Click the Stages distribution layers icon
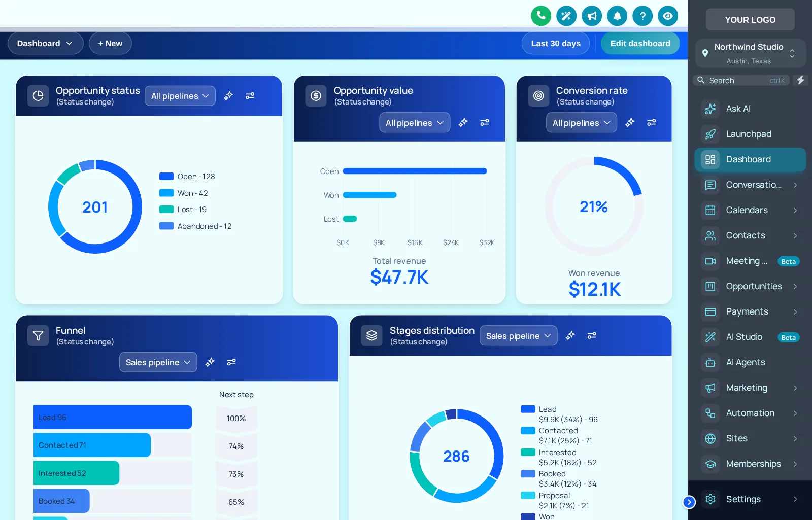This screenshot has width=812, height=520. pos(371,335)
